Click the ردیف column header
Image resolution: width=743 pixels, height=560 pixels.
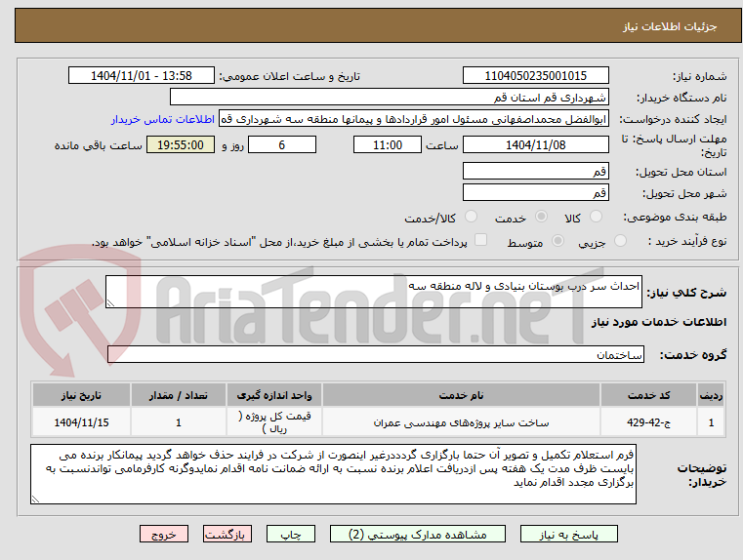pos(711,395)
